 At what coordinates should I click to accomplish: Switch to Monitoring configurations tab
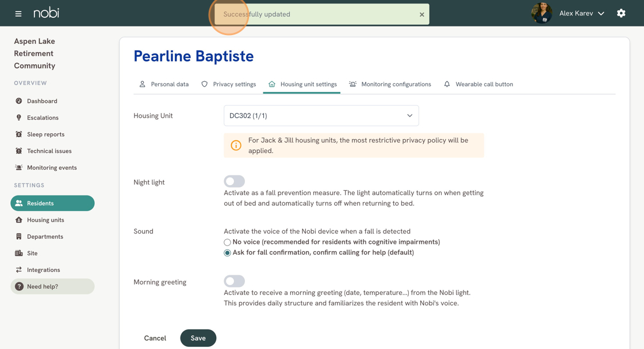click(x=390, y=84)
